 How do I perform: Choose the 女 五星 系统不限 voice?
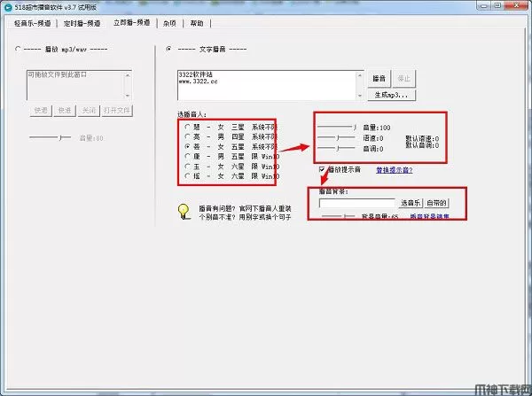point(187,146)
